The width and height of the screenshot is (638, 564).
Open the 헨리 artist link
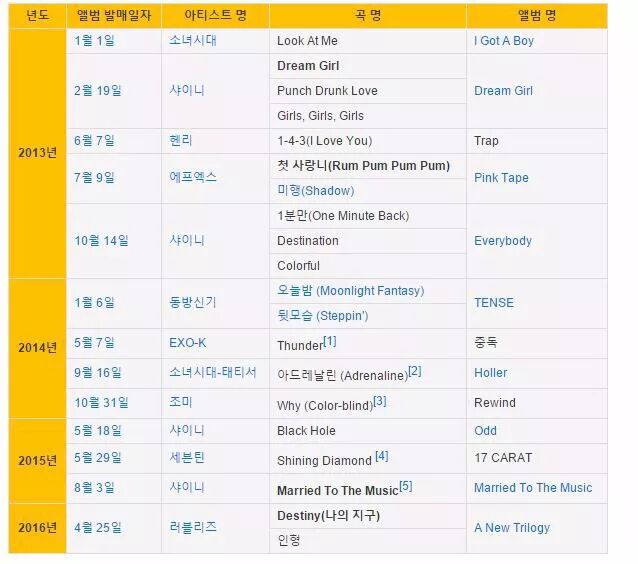[181, 141]
